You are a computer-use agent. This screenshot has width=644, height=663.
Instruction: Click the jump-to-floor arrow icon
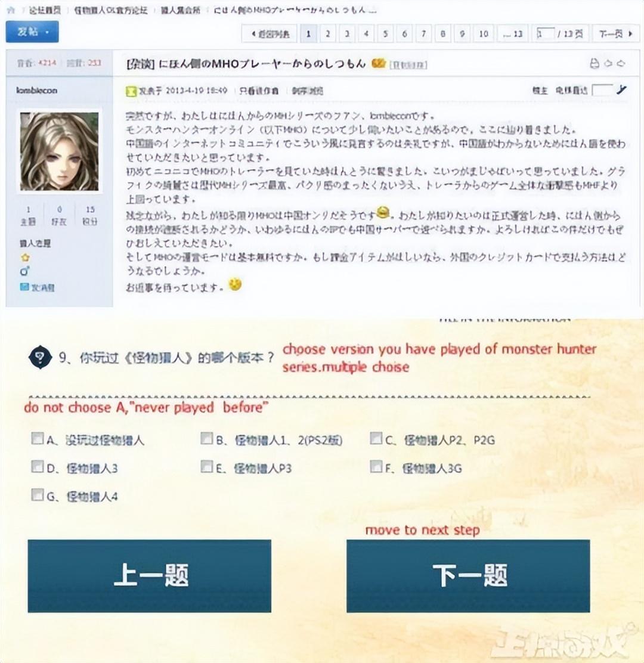[x=621, y=91]
